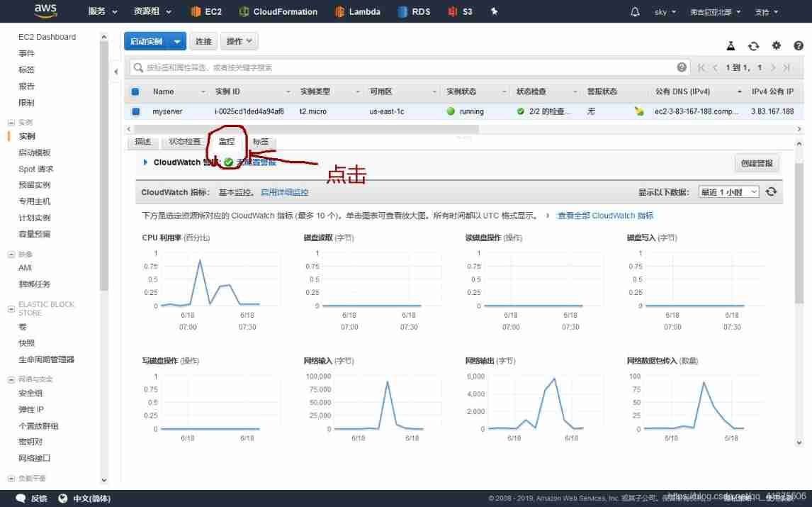Collapse the 实例 sidebar section
The height and width of the screenshot is (507, 812).
[11, 123]
